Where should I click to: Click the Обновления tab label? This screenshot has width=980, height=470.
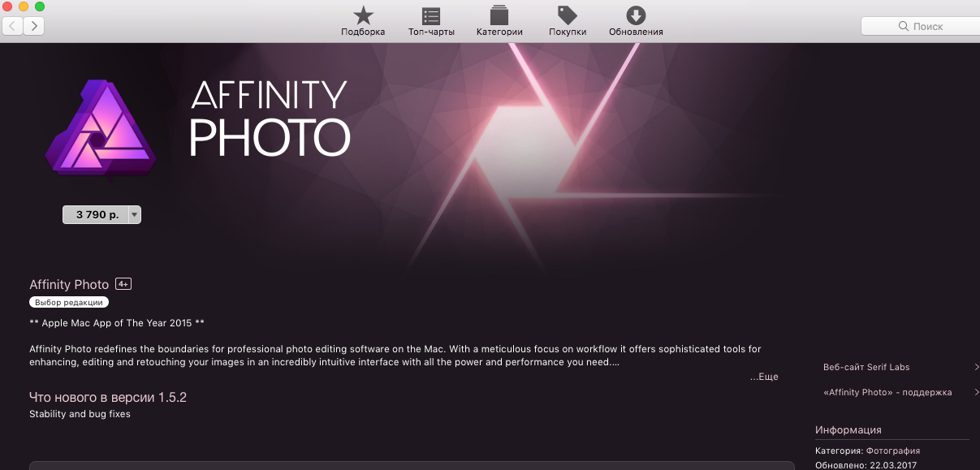(x=636, y=32)
